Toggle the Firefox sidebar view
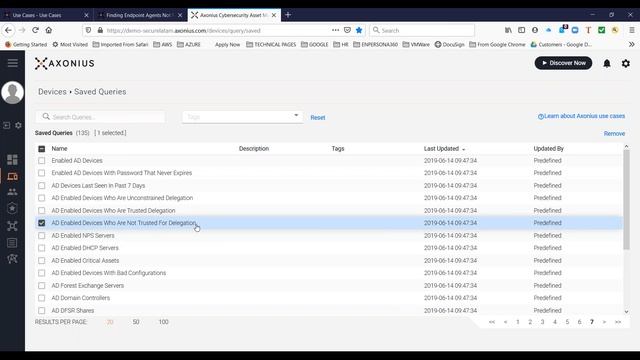Viewport: 640px width, 360px height. [522, 30]
